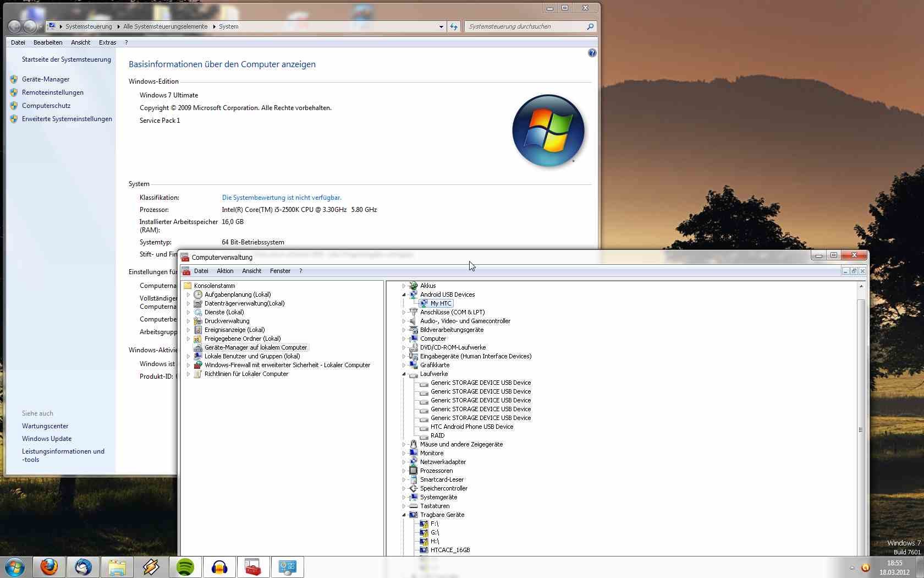This screenshot has height=578, width=924.
Task: Select Monitore icon
Action: [414, 453]
